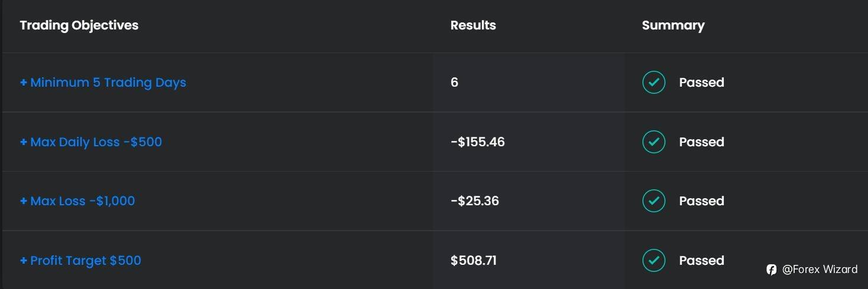Select the $508.71 profit result
This screenshot has width=868, height=289.
(474, 261)
